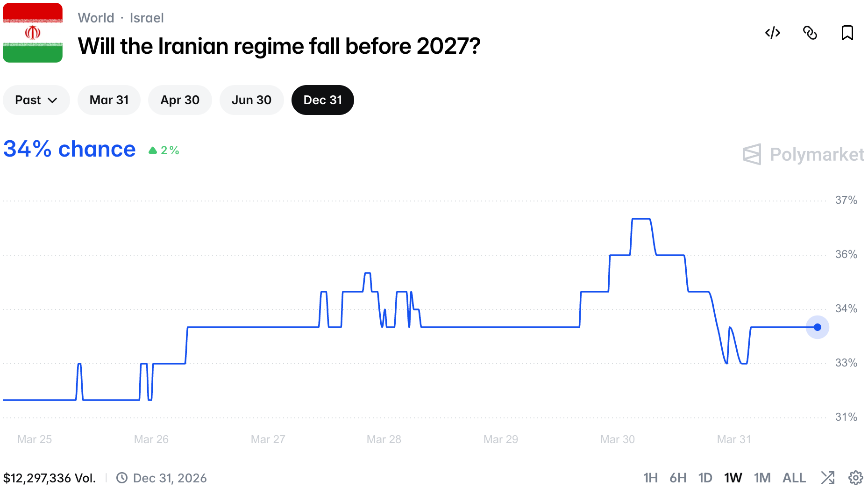This screenshot has width=868, height=488.
Task: Set chart range to 6H
Action: [678, 478]
